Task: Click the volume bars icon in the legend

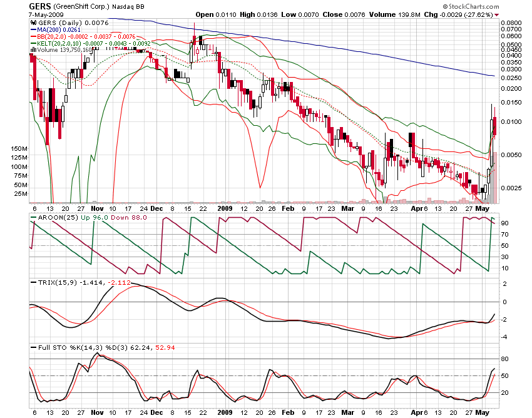Action: coord(33,50)
